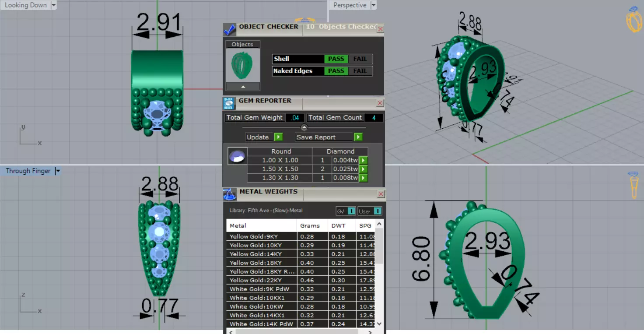644x334 pixels.
Task: Select the Yellow Gold:18KY row
Action: point(301,263)
